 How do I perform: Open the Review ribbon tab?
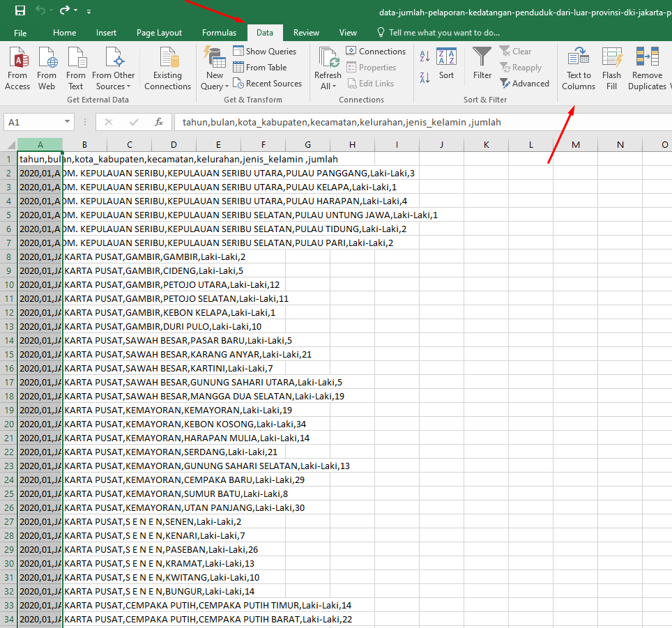(x=306, y=32)
